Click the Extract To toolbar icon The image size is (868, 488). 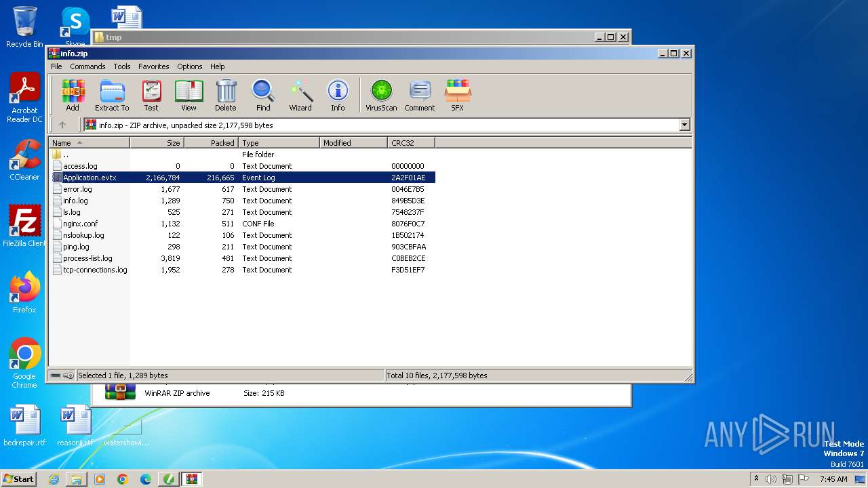pos(112,95)
